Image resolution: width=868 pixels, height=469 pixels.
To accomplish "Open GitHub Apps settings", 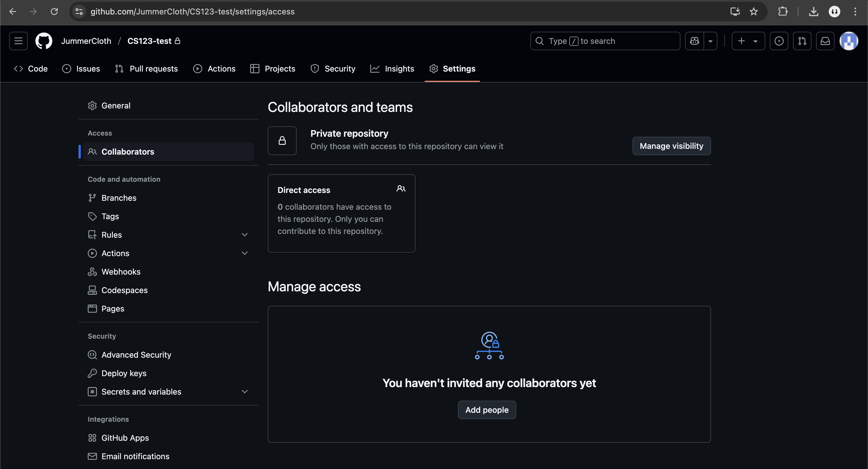I will (x=169, y=438).
